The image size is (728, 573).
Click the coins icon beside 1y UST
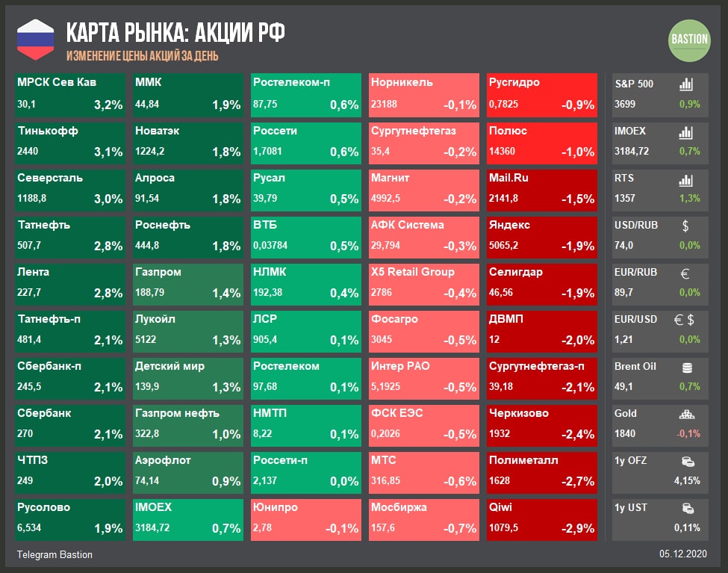click(686, 508)
